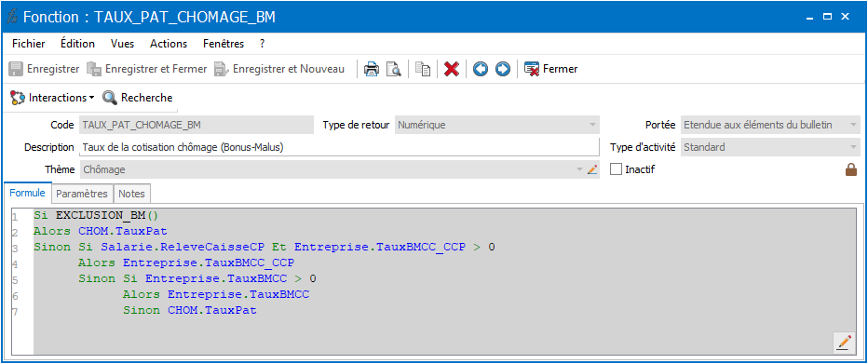Edit theme with pencil icon
868x364 pixels.
592,169
